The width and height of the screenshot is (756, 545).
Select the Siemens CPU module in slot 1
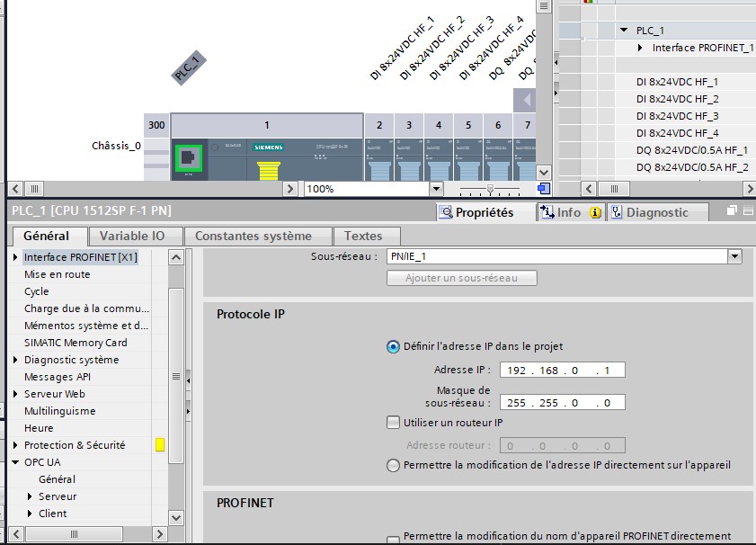coord(267,160)
